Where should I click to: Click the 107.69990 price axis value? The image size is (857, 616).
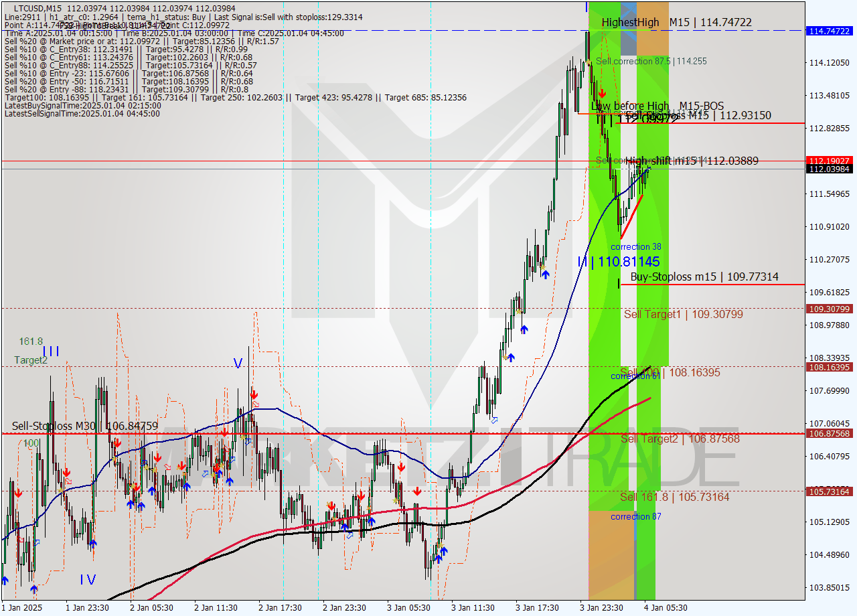pyautogui.click(x=830, y=390)
